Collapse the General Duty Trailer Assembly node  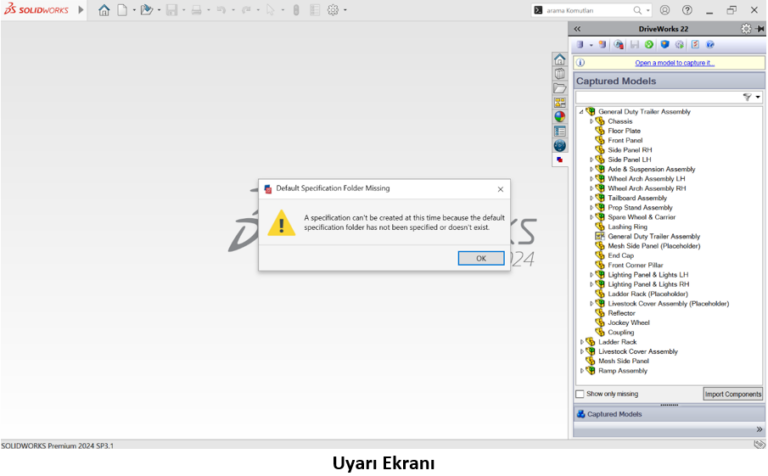coord(581,112)
